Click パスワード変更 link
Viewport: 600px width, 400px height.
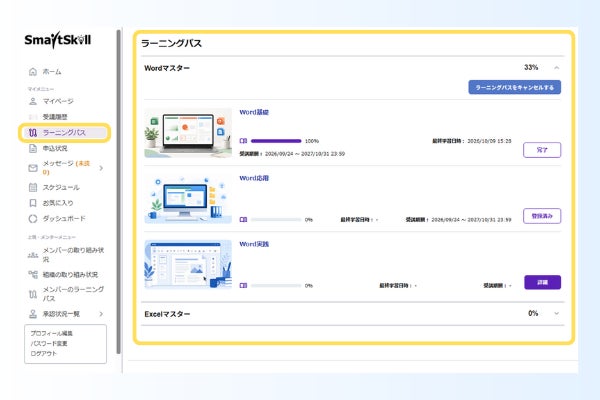[49, 343]
